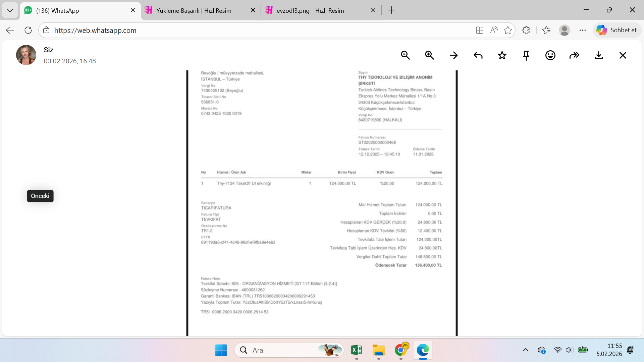Open Excel from the taskbar
The image size is (644, 362).
pos(357,350)
